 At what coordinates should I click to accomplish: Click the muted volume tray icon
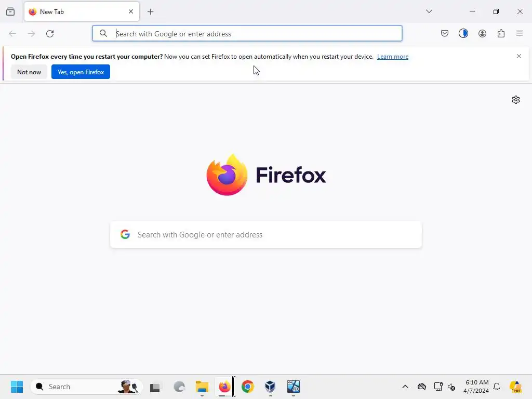(451, 387)
